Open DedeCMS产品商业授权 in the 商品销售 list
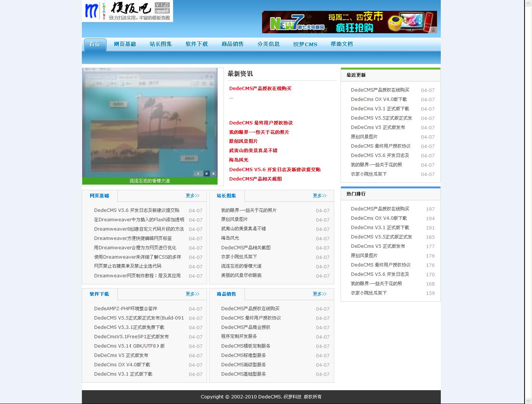This screenshot has height=404, width=532. point(246,327)
